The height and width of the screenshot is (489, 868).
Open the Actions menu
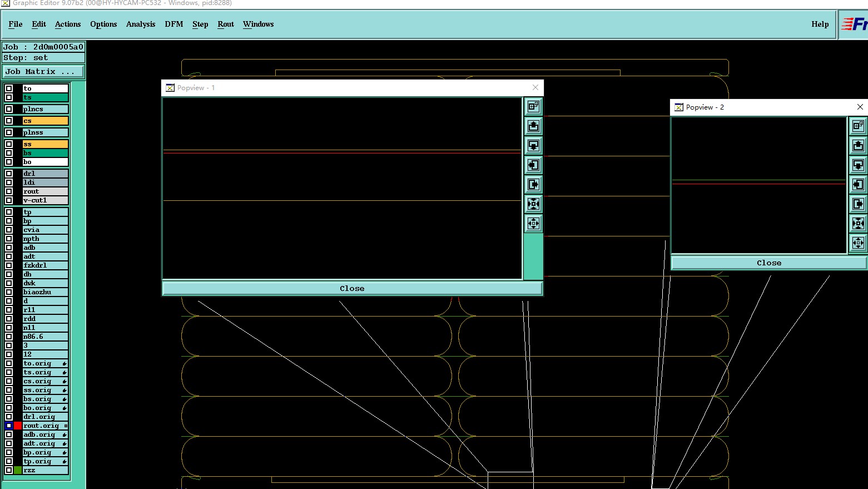[x=68, y=24]
